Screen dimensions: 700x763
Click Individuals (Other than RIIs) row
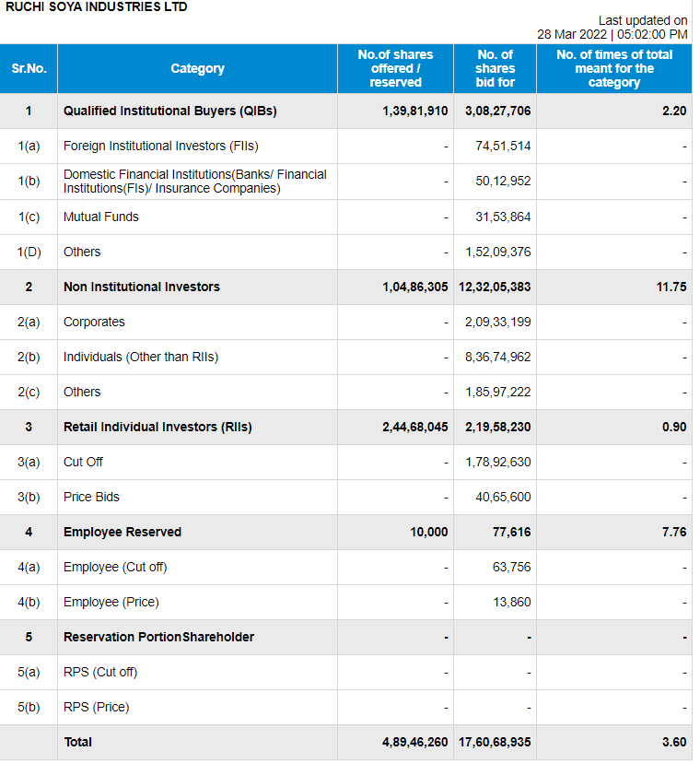pyautogui.click(x=140, y=357)
